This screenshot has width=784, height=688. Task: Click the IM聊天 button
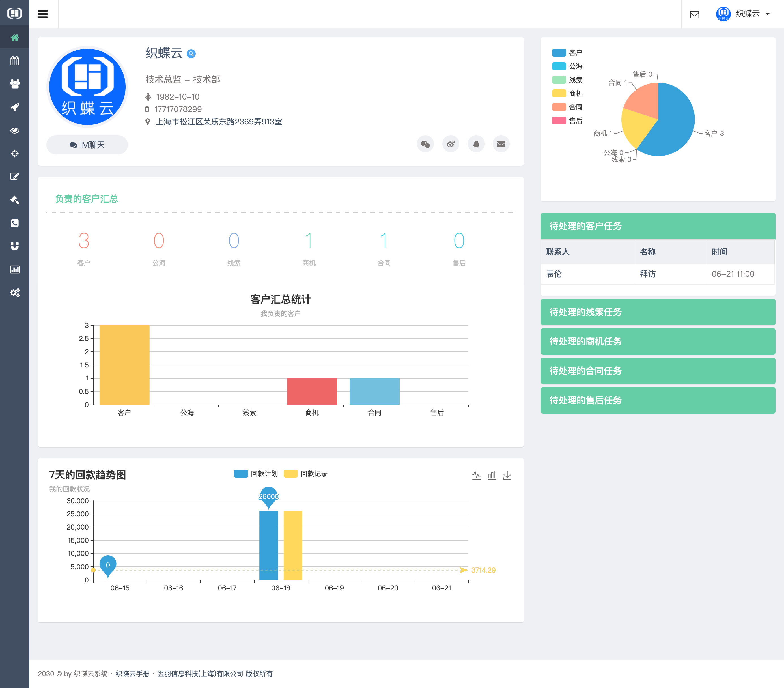(87, 145)
